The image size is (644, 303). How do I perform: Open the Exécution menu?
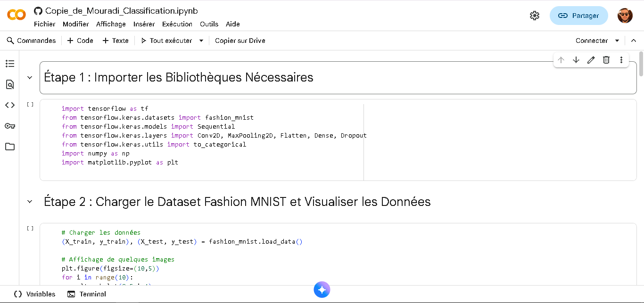[177, 24]
